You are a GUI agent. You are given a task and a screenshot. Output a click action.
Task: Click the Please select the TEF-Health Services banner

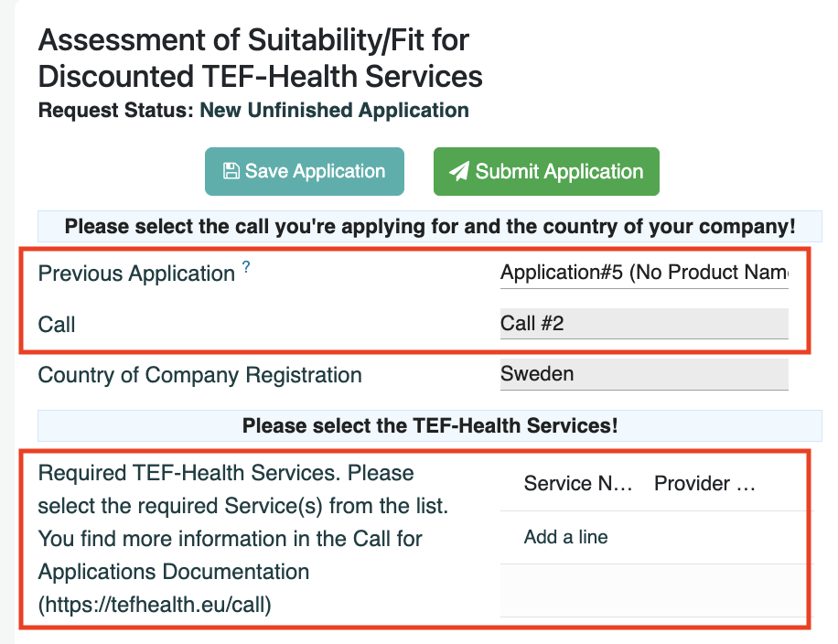[430, 425]
